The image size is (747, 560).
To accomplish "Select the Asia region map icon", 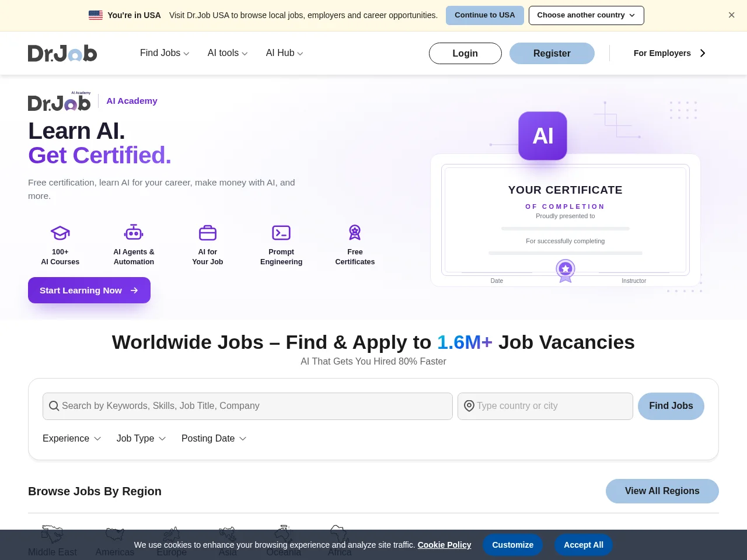I will pyautogui.click(x=228, y=534).
